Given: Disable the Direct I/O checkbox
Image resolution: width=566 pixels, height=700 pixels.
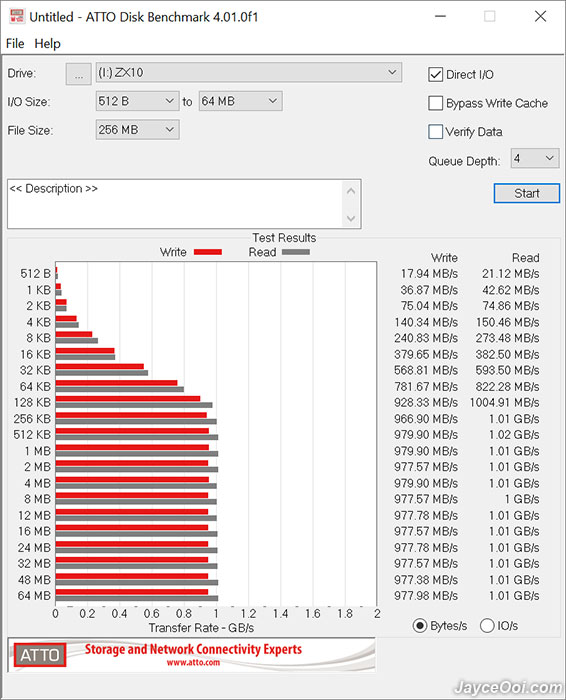Looking at the screenshot, I should click(x=435, y=75).
